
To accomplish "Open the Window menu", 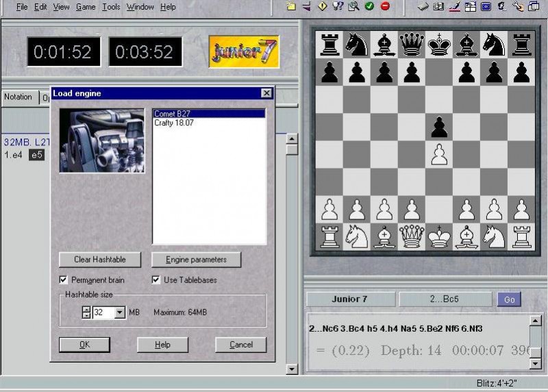I will (x=140, y=7).
